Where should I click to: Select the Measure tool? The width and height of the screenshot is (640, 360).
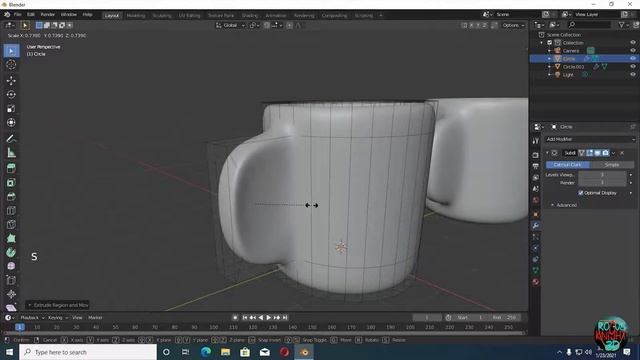coord(11,153)
